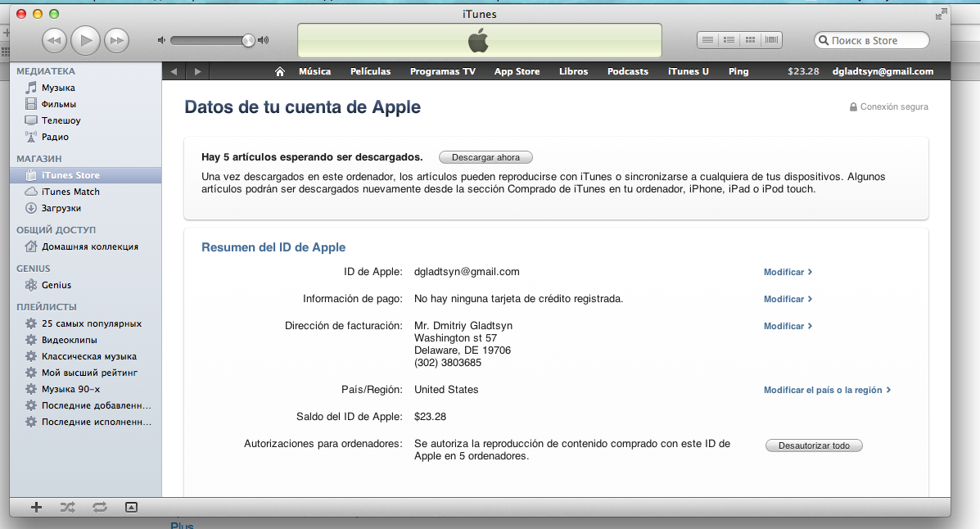Click Modificar for Dirección de facturación
The image size is (980, 529).
pos(788,326)
